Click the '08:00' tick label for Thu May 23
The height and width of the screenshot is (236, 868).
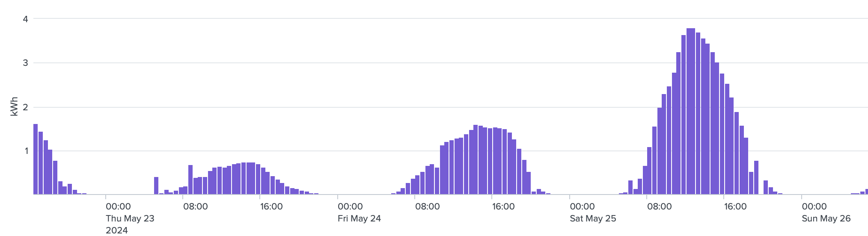point(195,206)
